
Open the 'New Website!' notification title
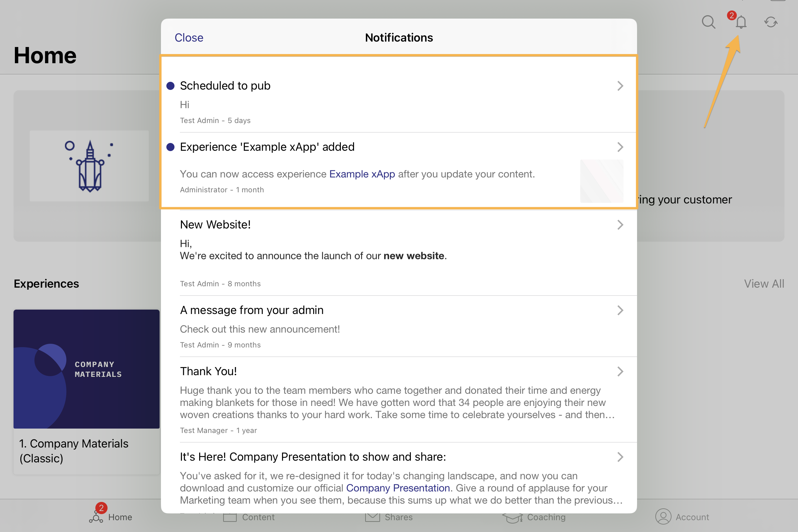[215, 225]
